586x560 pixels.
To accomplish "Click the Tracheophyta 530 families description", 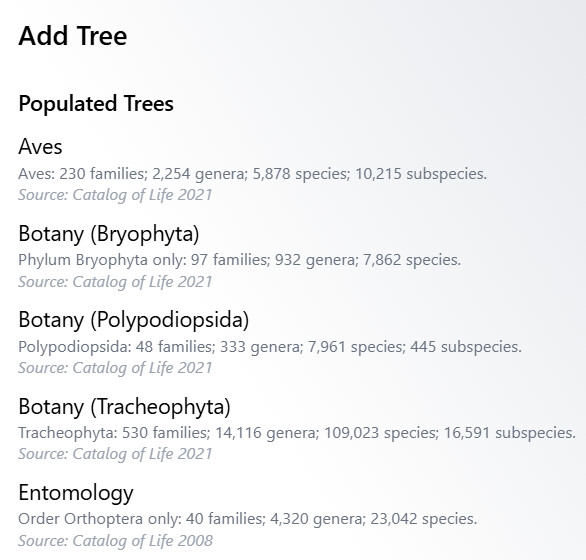I will tap(297, 433).
